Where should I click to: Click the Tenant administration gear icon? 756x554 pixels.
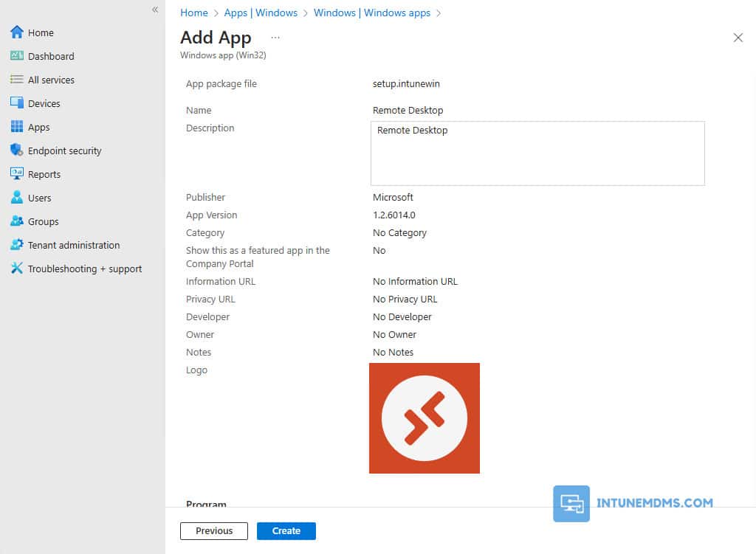[x=17, y=244]
